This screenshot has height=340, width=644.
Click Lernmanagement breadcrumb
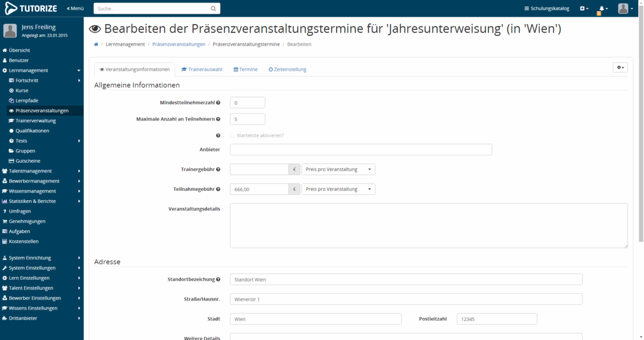(125, 44)
